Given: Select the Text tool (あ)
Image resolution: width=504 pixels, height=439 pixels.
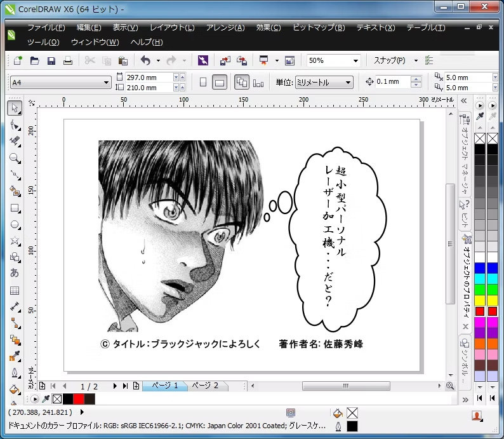Looking at the screenshot, I should coord(15,273).
